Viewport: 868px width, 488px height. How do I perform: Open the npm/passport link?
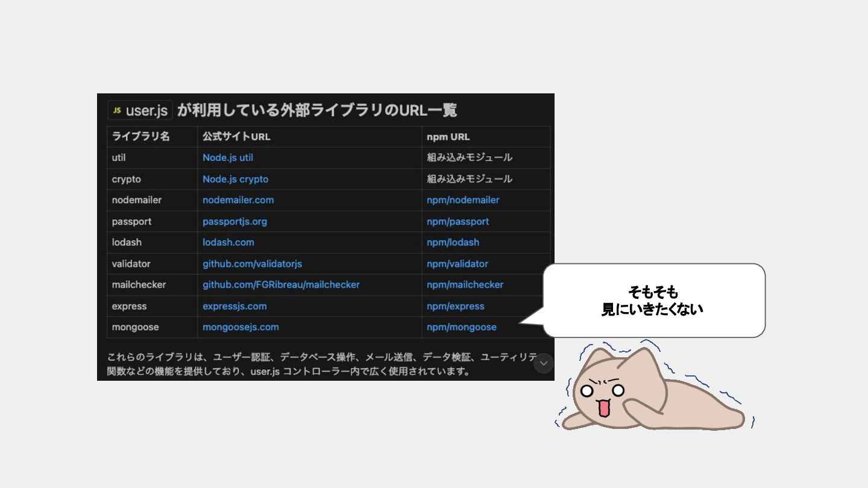[x=458, y=222]
